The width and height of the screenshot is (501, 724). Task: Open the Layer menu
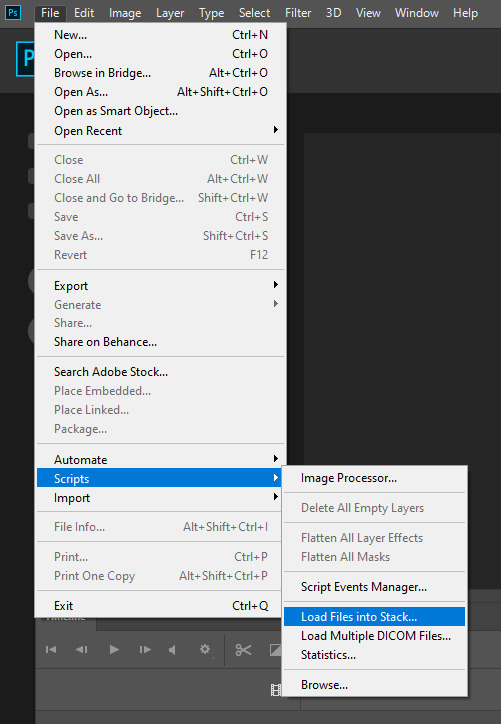tap(170, 13)
